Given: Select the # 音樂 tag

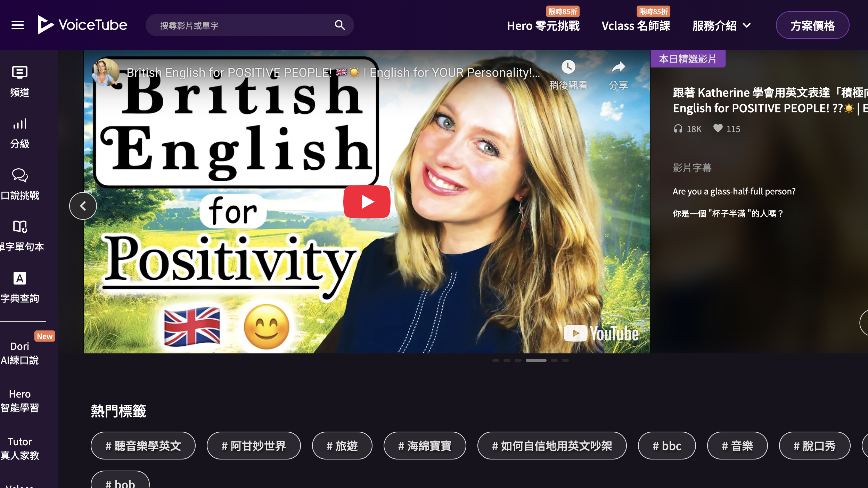Looking at the screenshot, I should click(737, 446).
